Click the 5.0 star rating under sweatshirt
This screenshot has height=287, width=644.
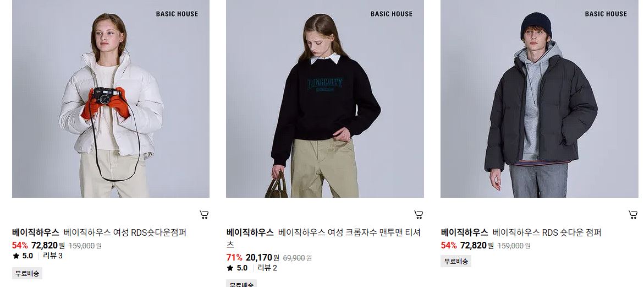click(237, 268)
